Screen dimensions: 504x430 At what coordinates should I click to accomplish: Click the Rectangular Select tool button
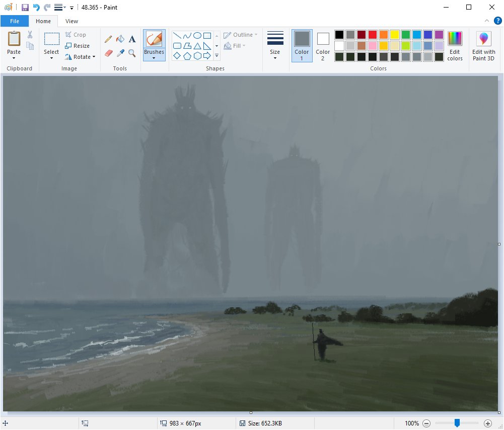coord(51,39)
